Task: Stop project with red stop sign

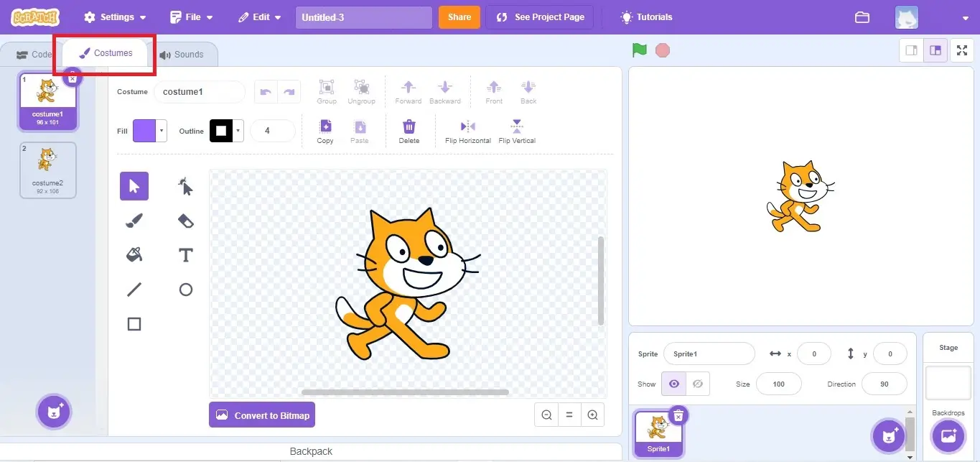Action: tap(663, 50)
